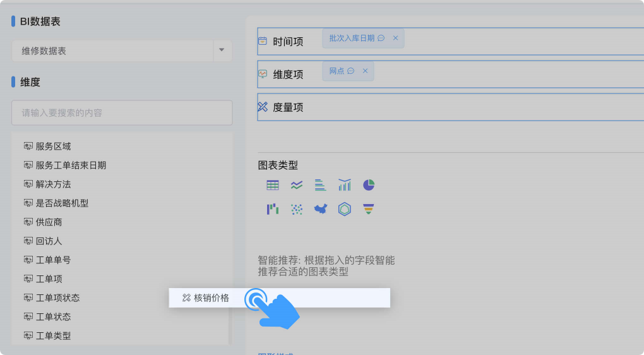Select 供应商 dimension in the list

point(43,222)
